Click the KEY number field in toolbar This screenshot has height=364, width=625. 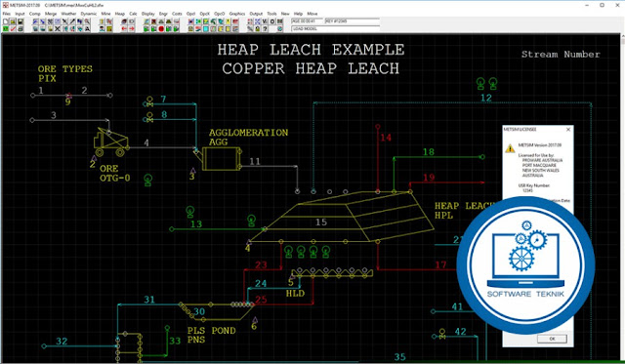point(353,21)
